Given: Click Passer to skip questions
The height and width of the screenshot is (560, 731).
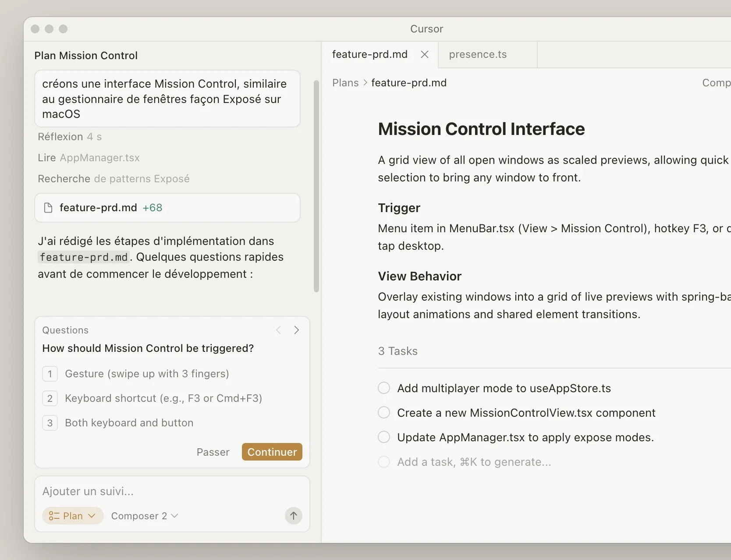Looking at the screenshot, I should 213,452.
